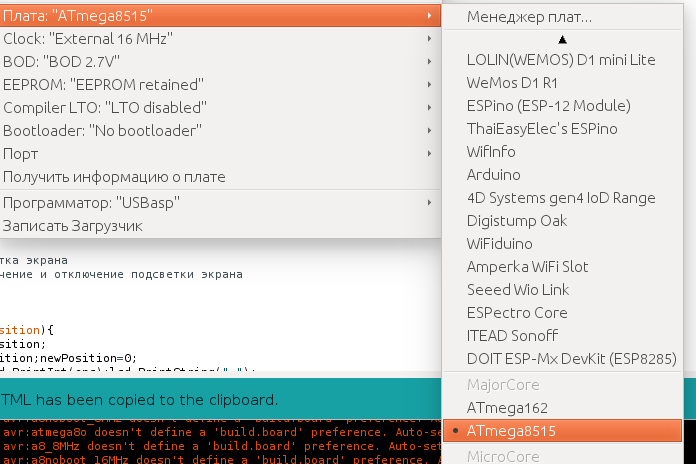Select the DOIT ESP-Mx DevKit (ESP8285) board
696x464 pixels.
(566, 359)
